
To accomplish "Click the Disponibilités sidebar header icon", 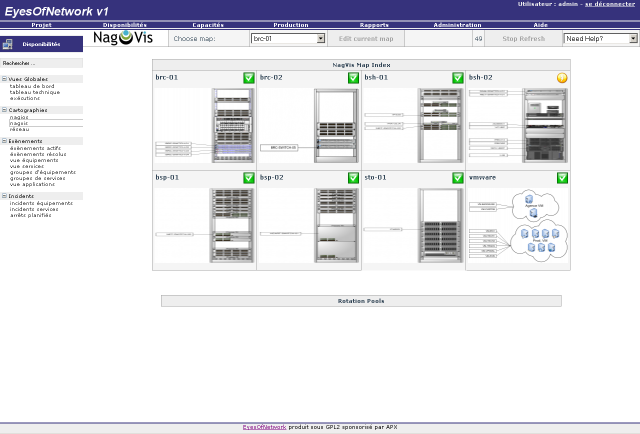I will pyautogui.click(x=7, y=44).
